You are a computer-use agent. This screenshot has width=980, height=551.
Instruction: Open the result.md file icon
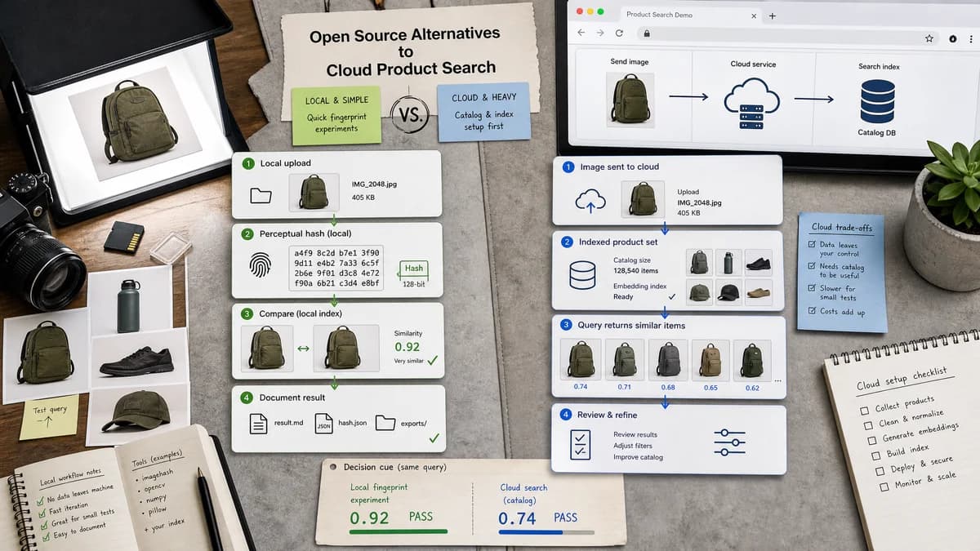click(x=258, y=424)
